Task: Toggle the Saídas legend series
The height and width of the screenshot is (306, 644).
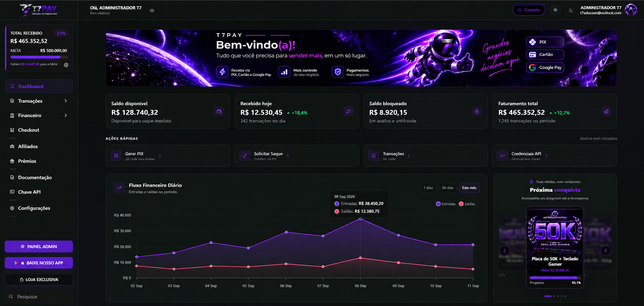Action: click(467, 204)
